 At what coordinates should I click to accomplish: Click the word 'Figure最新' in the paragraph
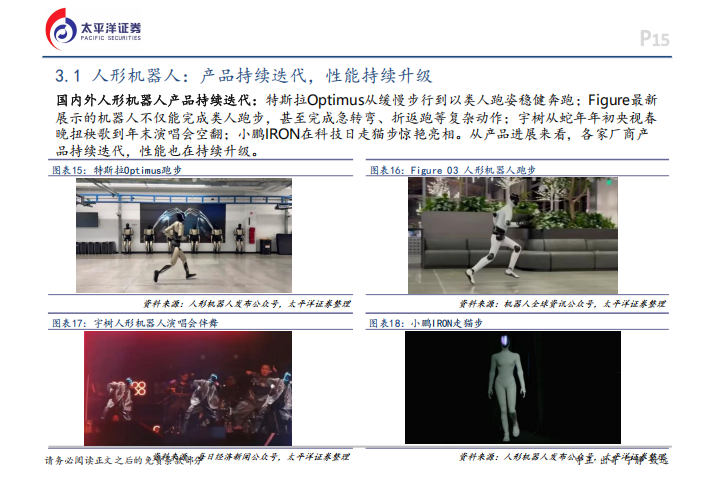coord(623,100)
